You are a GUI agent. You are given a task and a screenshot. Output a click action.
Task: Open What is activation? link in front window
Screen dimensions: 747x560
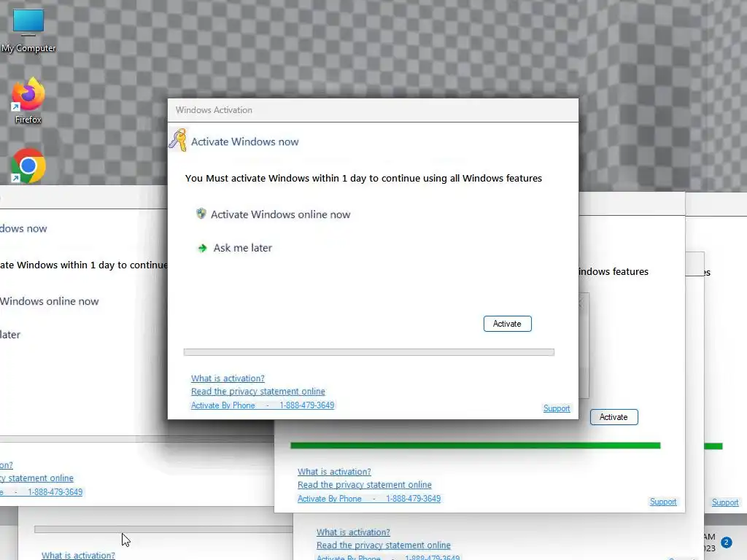point(228,378)
